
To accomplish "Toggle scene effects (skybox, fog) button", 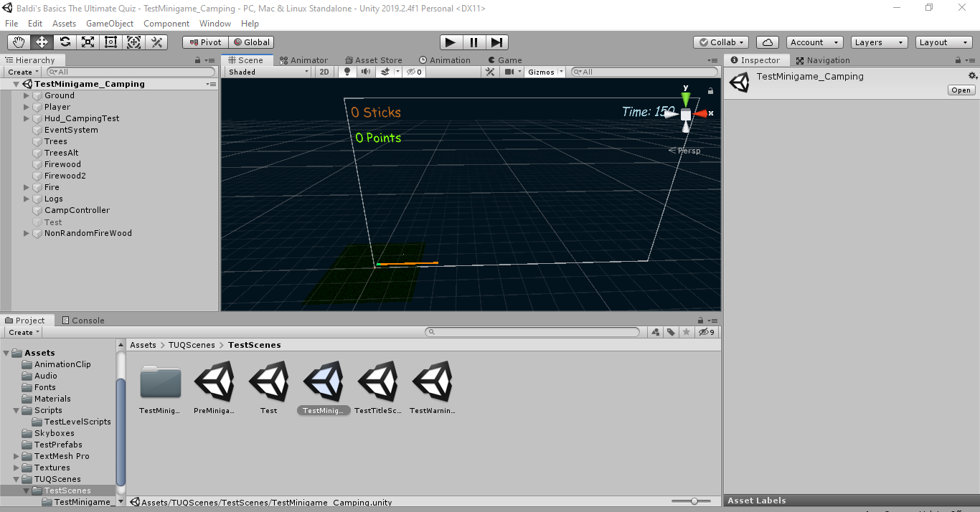I will point(385,72).
